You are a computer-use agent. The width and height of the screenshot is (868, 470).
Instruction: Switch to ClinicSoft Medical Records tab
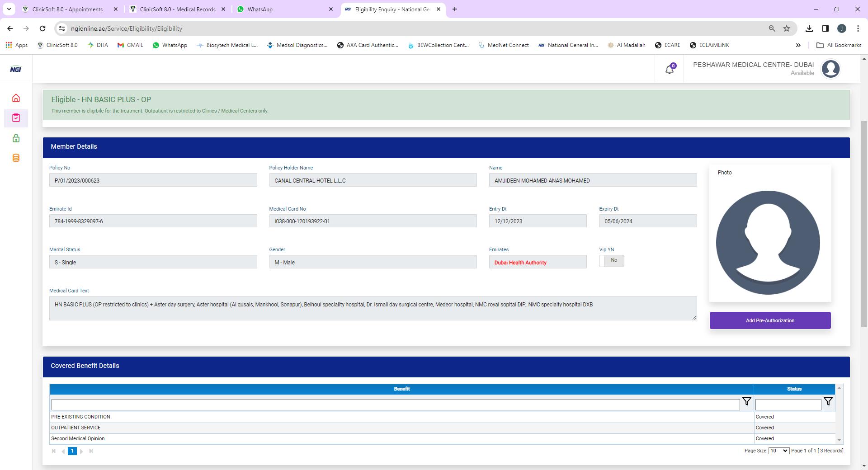[177, 9]
